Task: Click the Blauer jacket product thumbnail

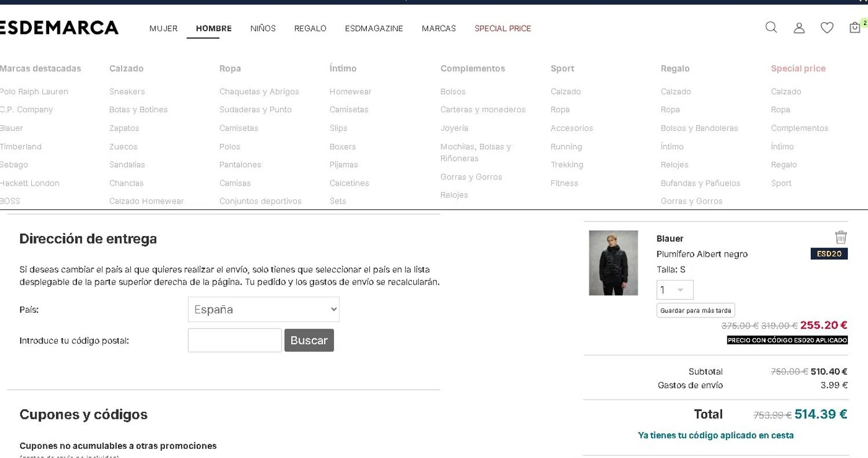Action: pos(613,263)
